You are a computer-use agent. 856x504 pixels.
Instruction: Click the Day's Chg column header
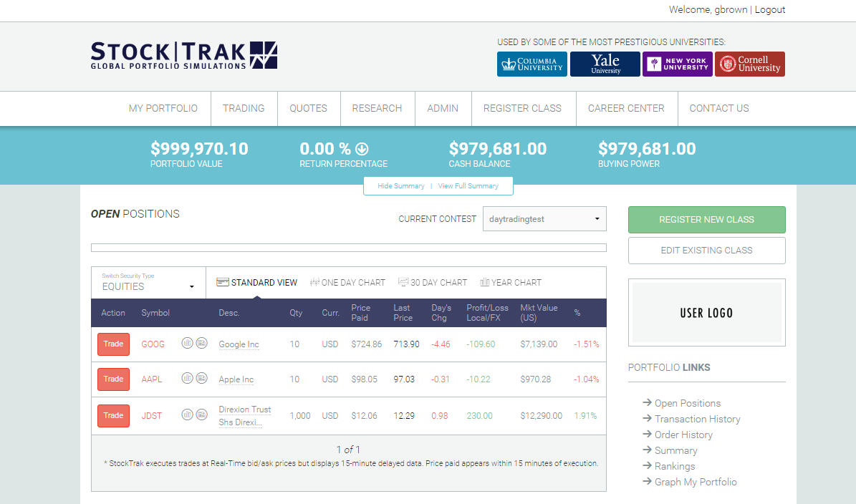[x=441, y=313]
